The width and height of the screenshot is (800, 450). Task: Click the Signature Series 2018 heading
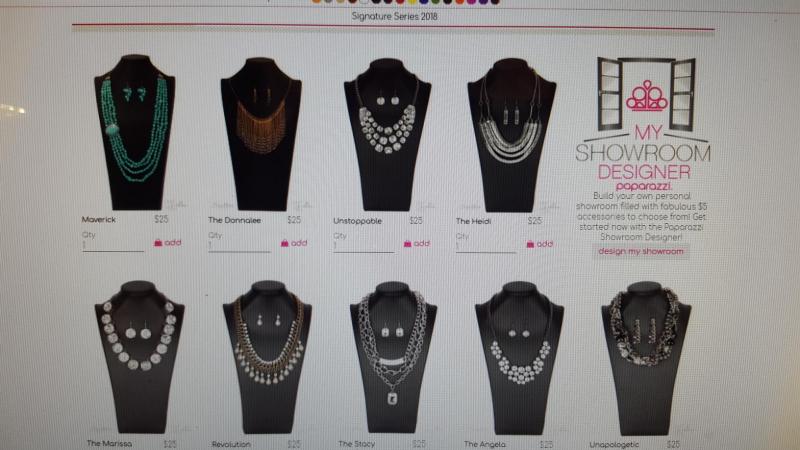pos(394,16)
